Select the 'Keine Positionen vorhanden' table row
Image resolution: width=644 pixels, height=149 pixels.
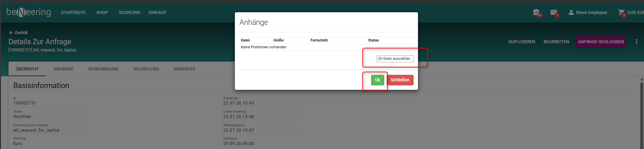(326, 47)
